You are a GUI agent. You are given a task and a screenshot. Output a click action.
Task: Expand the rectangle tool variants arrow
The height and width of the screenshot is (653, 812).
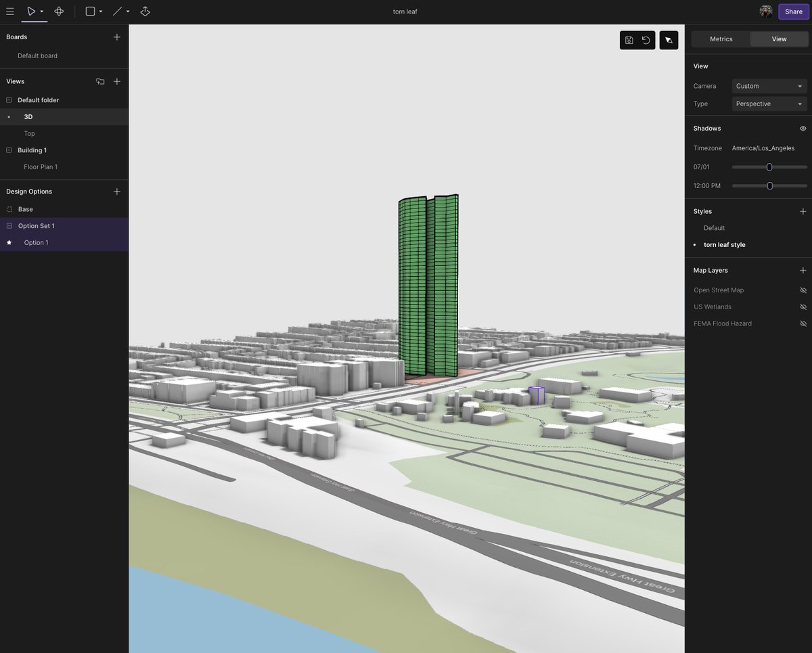click(101, 12)
